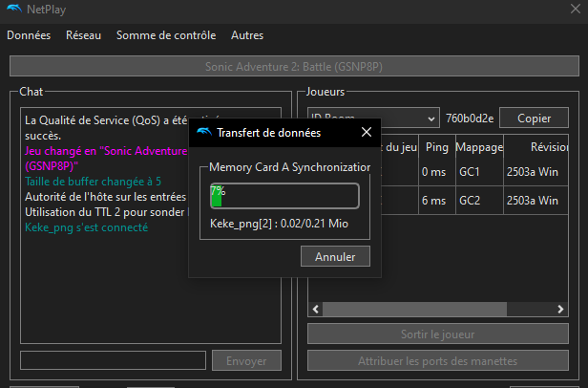Copy the room ID with Copier
588x388 pixels.
coord(534,119)
